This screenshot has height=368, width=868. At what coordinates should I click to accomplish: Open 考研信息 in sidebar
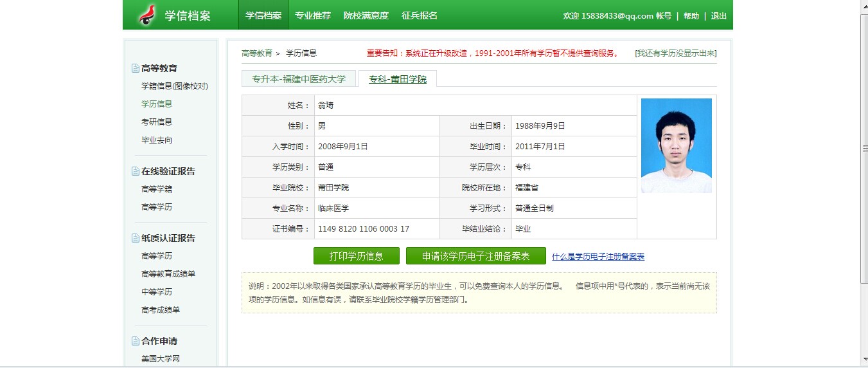[x=157, y=122]
